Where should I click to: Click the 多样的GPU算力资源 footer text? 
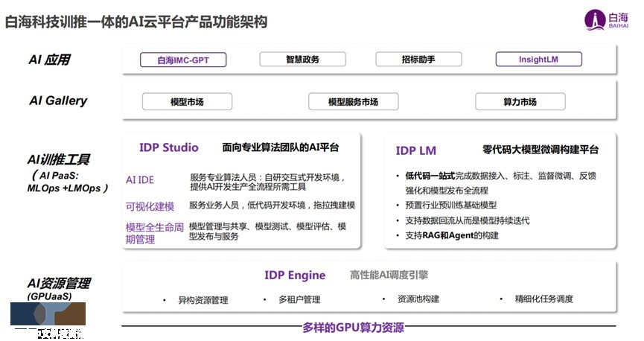(353, 328)
